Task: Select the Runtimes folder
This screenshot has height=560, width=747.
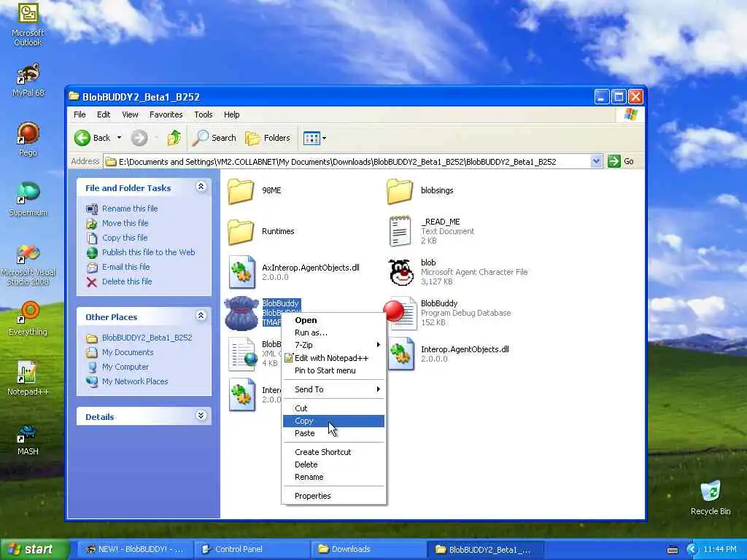Action: (x=261, y=231)
